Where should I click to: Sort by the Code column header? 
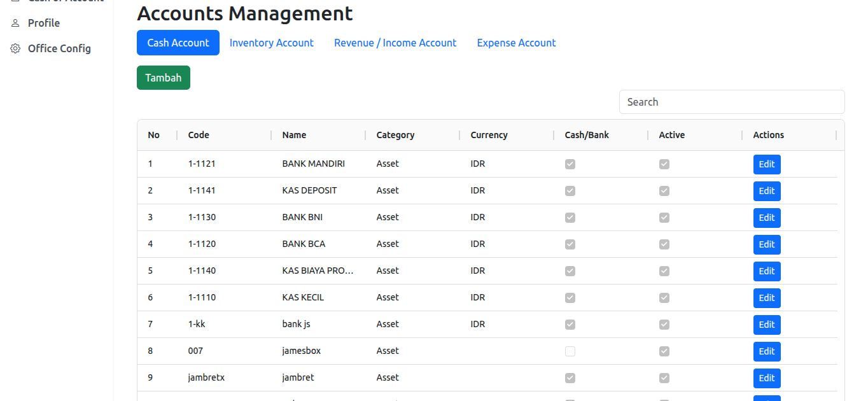pyautogui.click(x=199, y=135)
